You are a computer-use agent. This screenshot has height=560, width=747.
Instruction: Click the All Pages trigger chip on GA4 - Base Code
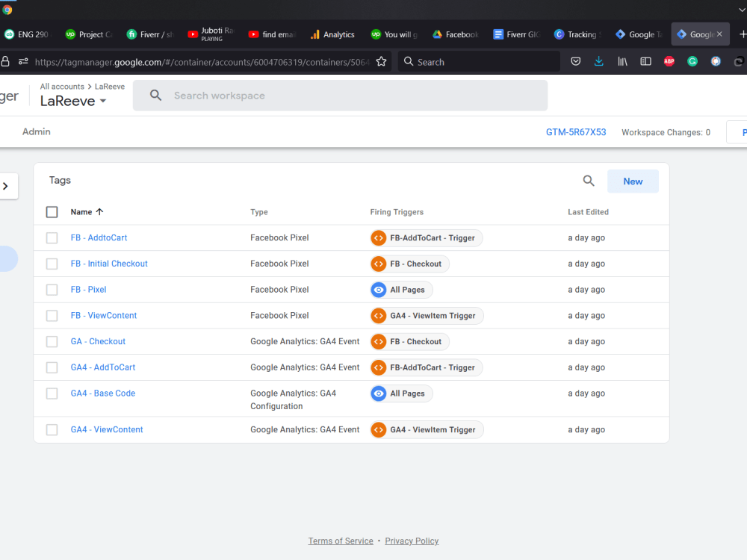pyautogui.click(x=401, y=393)
